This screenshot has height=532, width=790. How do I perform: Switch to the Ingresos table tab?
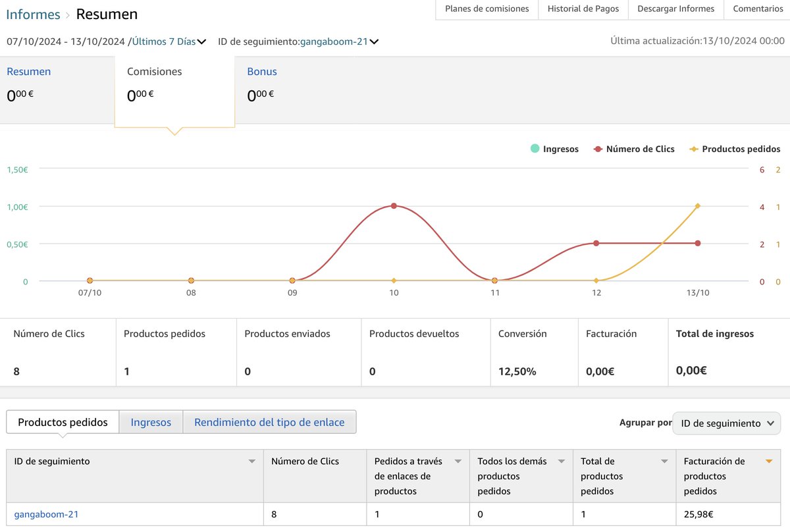(151, 422)
